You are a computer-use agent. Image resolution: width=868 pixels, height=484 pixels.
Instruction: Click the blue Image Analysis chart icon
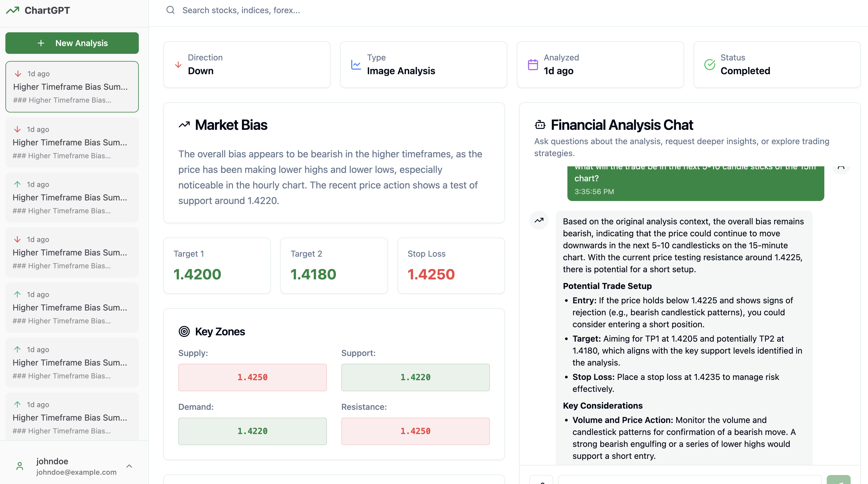click(356, 65)
